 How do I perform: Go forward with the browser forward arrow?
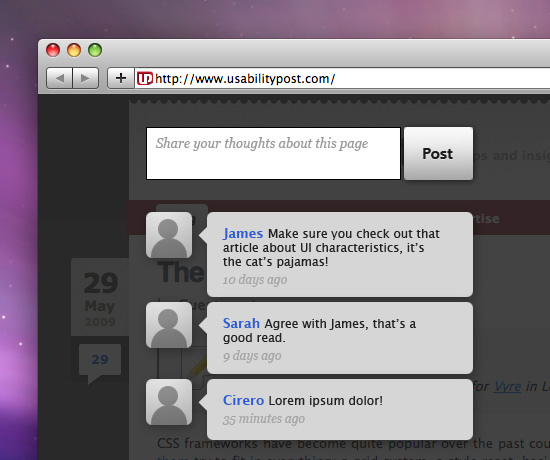pyautogui.click(x=86, y=78)
